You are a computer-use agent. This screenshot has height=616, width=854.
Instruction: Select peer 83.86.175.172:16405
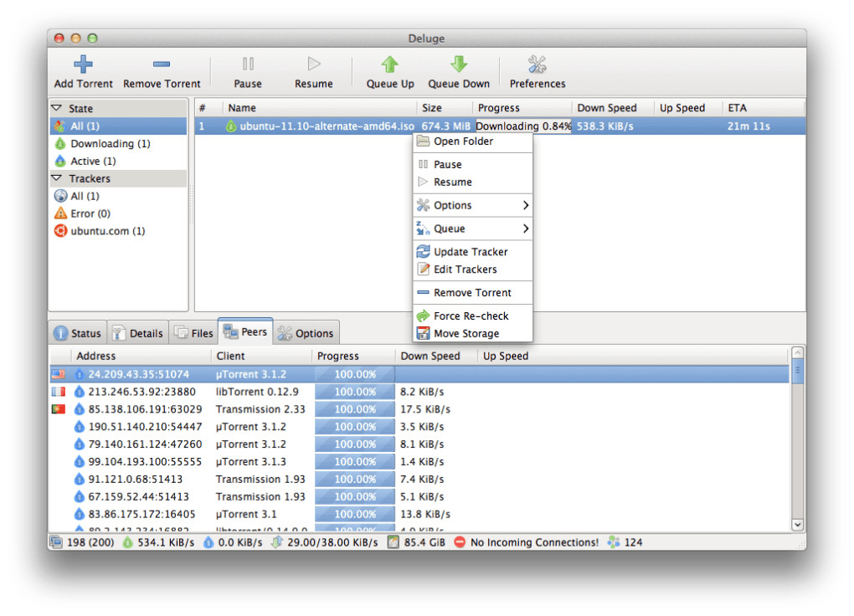419,514
